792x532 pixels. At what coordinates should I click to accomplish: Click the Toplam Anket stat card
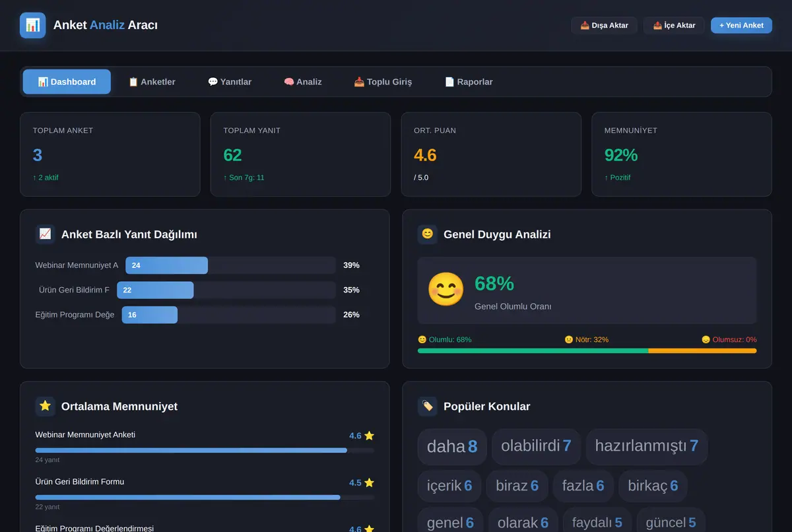click(110, 154)
